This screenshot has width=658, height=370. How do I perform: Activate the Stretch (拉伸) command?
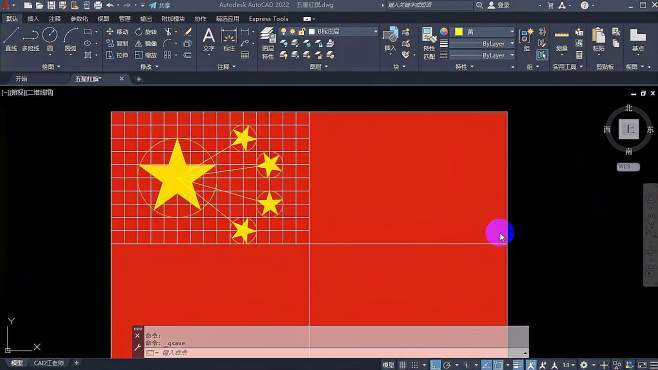[117, 55]
